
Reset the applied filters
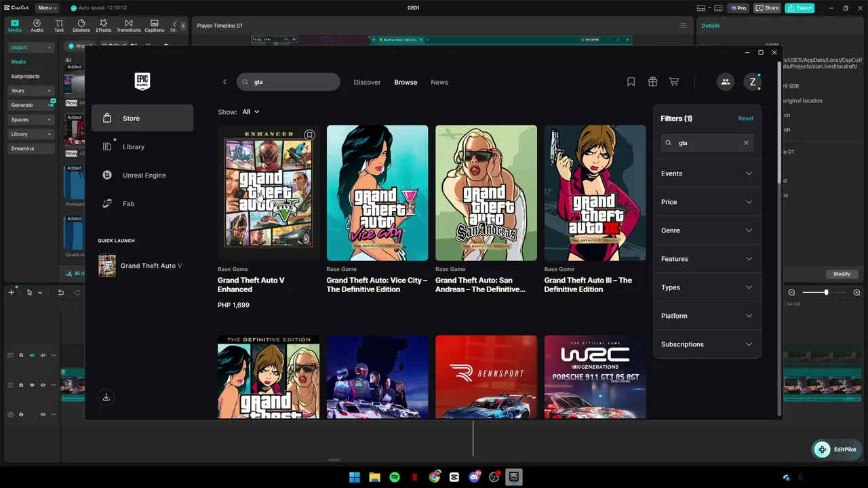[x=745, y=119]
